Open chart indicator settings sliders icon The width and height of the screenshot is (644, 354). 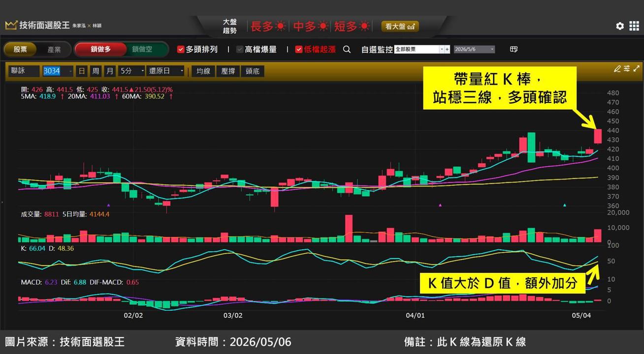[627, 69]
